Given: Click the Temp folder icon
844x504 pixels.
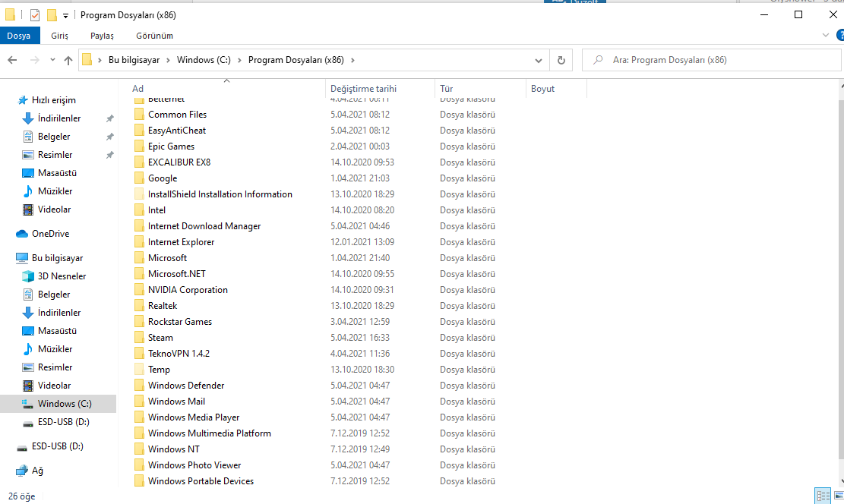Looking at the screenshot, I should coord(139,370).
